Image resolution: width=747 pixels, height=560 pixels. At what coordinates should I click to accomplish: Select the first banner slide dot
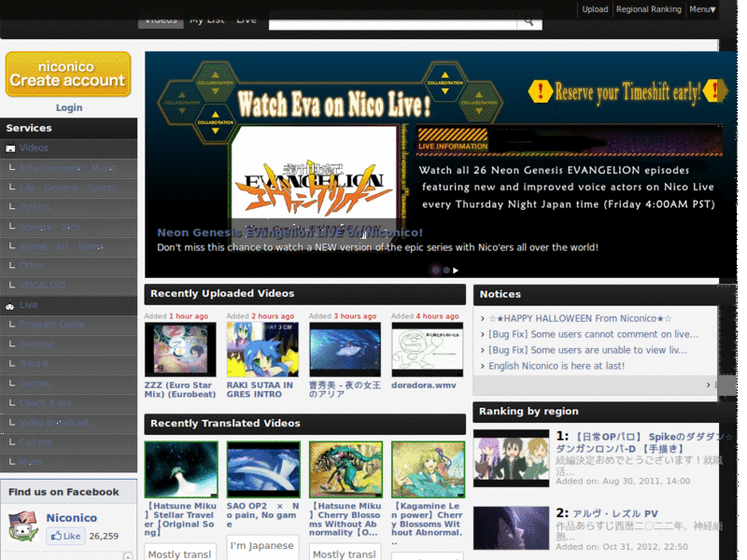point(435,270)
